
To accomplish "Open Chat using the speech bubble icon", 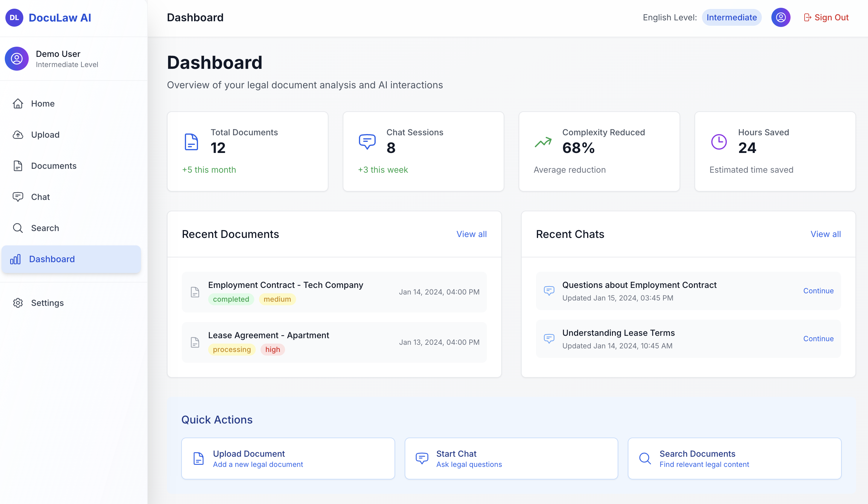I will click(18, 197).
